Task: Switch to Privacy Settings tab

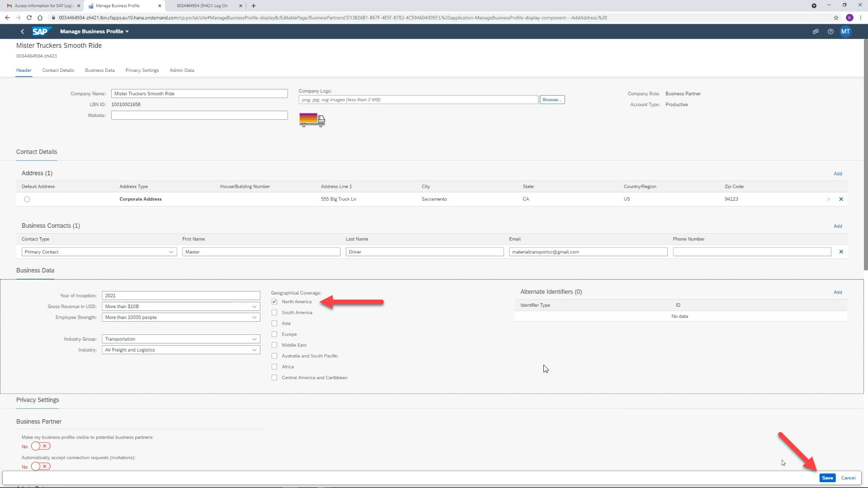Action: (142, 70)
